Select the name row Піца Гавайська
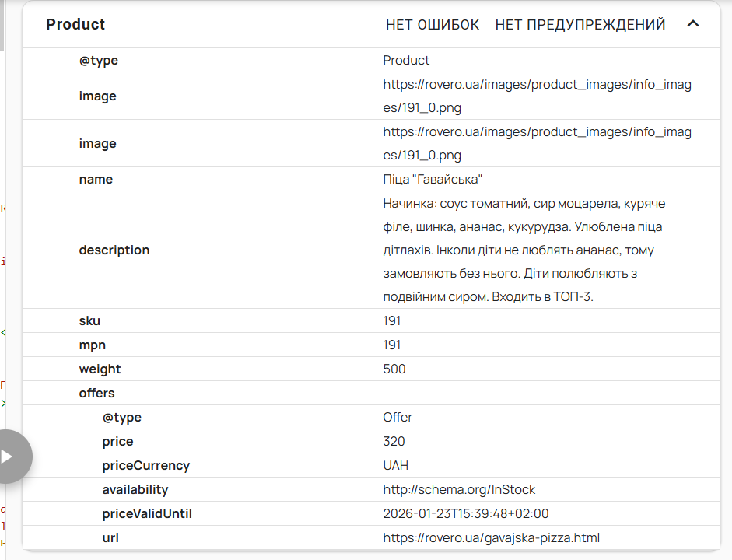Viewport: 732px width, 560px height. tap(371, 179)
